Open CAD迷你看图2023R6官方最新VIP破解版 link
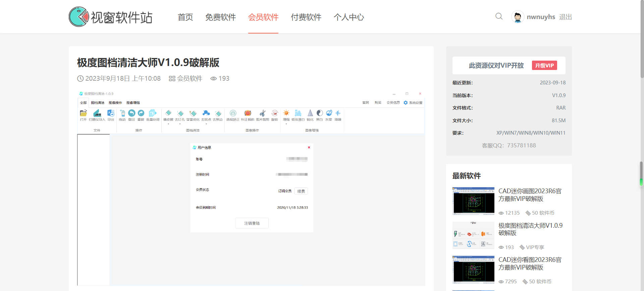The width and height of the screenshot is (644, 291). click(x=530, y=264)
